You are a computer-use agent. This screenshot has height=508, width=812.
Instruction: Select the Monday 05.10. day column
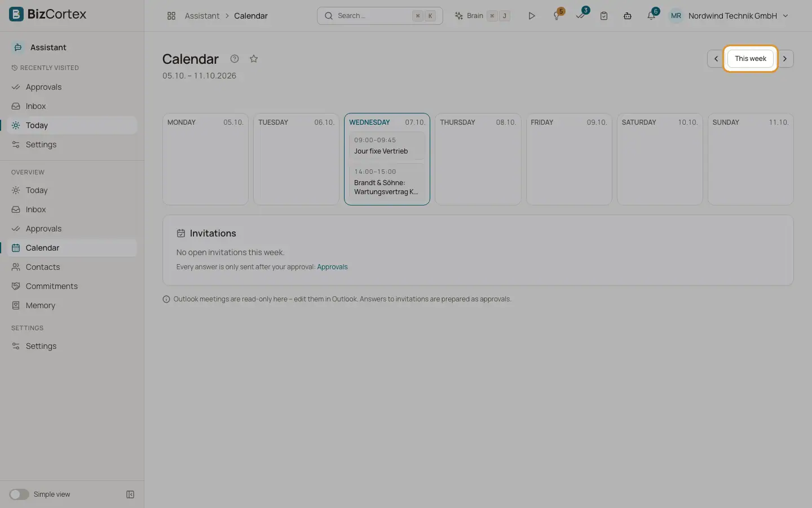pyautogui.click(x=205, y=159)
